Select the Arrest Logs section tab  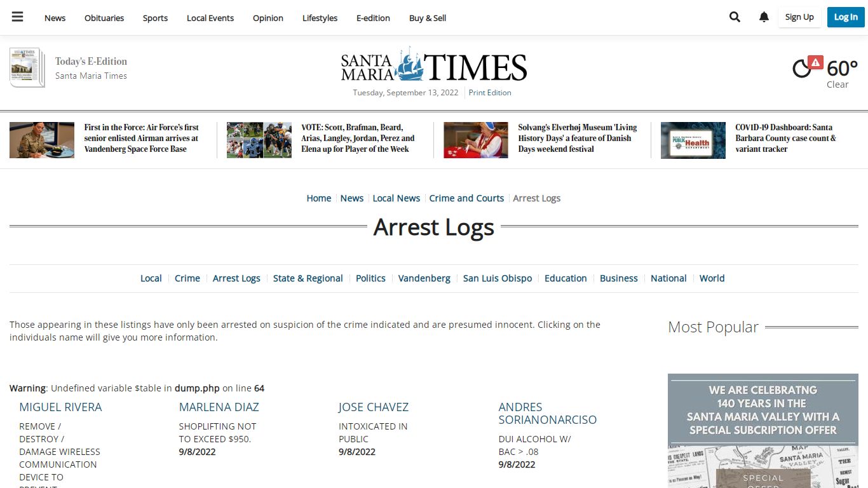[x=236, y=278]
